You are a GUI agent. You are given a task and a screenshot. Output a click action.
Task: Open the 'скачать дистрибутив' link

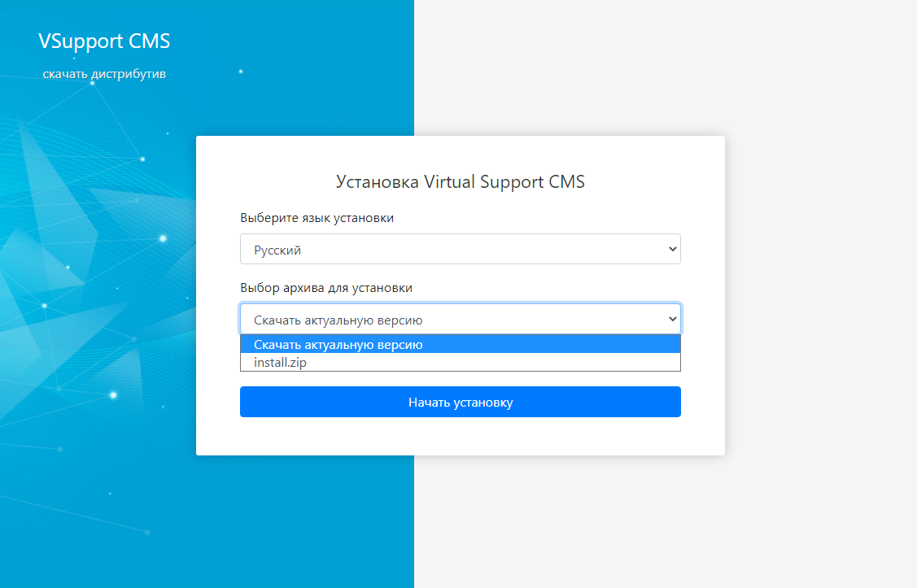pyautogui.click(x=104, y=74)
